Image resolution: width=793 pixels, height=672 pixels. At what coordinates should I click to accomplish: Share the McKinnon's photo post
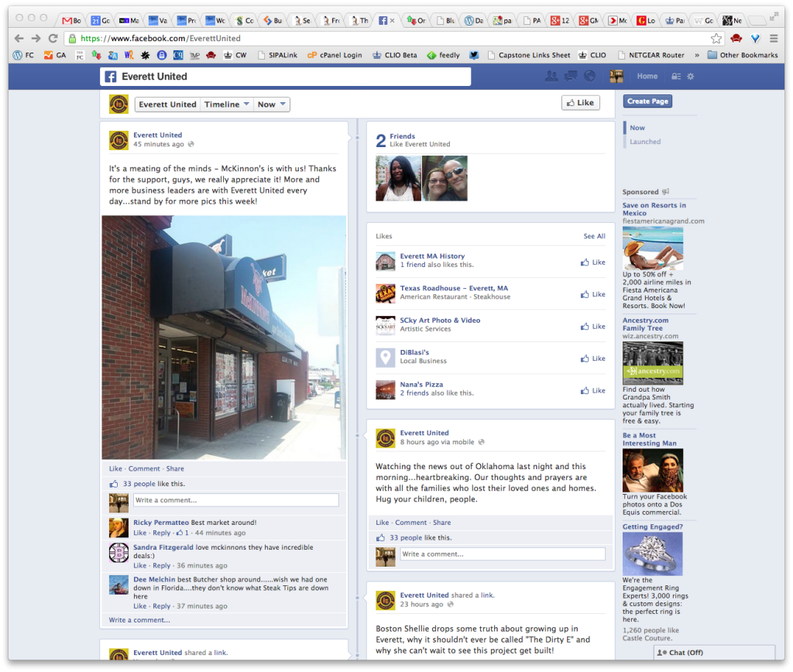[x=175, y=468]
